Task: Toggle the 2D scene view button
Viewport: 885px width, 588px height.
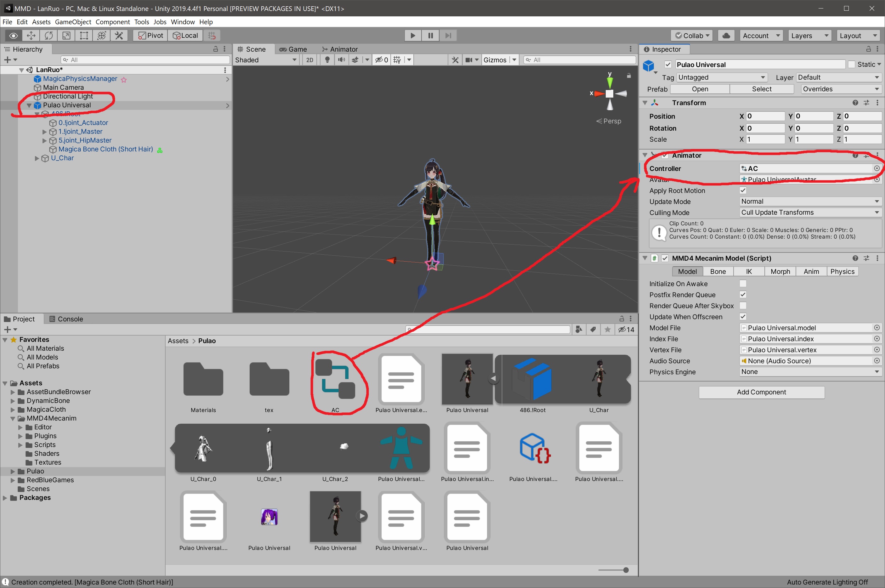Action: point(309,60)
